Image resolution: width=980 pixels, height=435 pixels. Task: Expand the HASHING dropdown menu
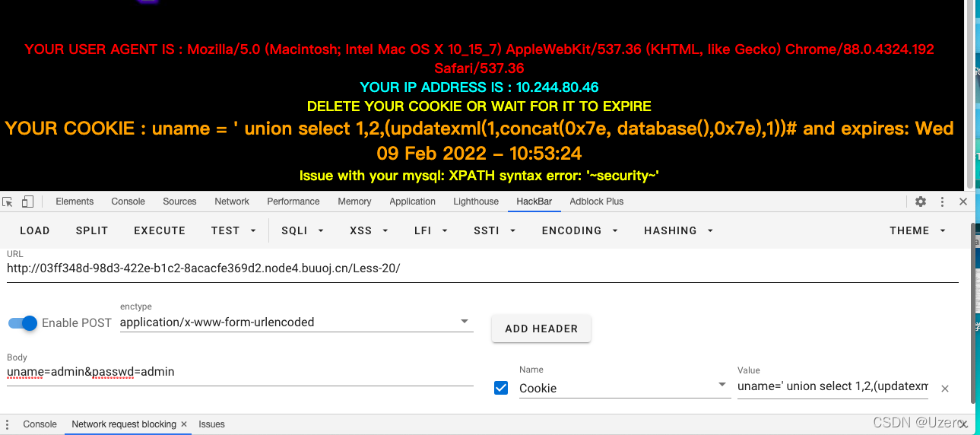click(678, 230)
